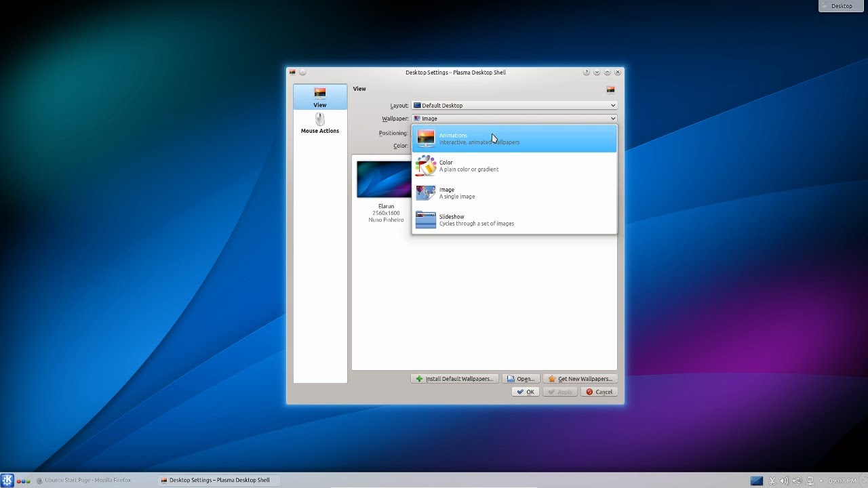Click the titlebar help question-mark button
This screenshot has height=488, width=868.
[586, 73]
